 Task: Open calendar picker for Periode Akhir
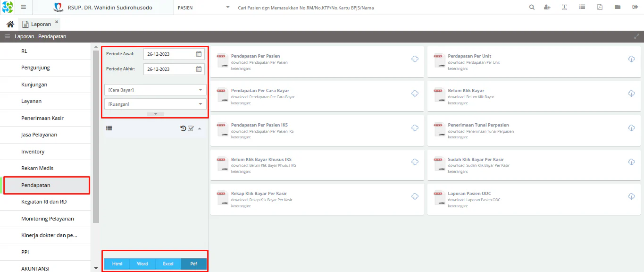click(x=199, y=69)
